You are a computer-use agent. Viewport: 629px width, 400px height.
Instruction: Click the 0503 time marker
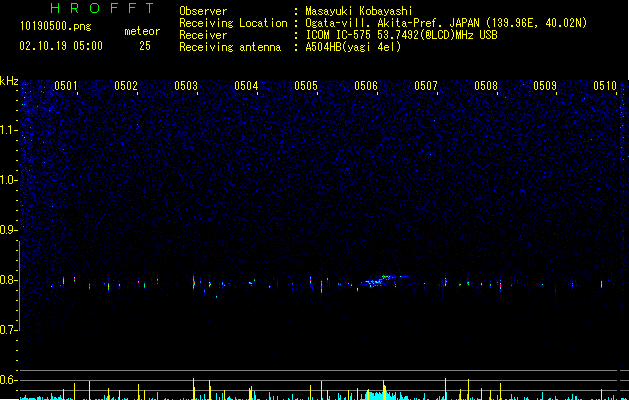tap(186, 86)
